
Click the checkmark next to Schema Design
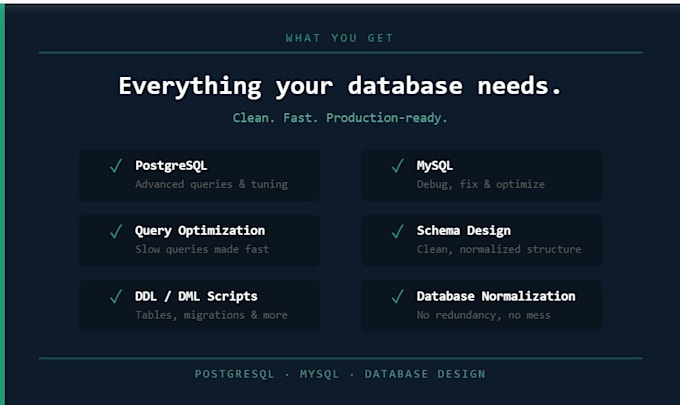[398, 231]
